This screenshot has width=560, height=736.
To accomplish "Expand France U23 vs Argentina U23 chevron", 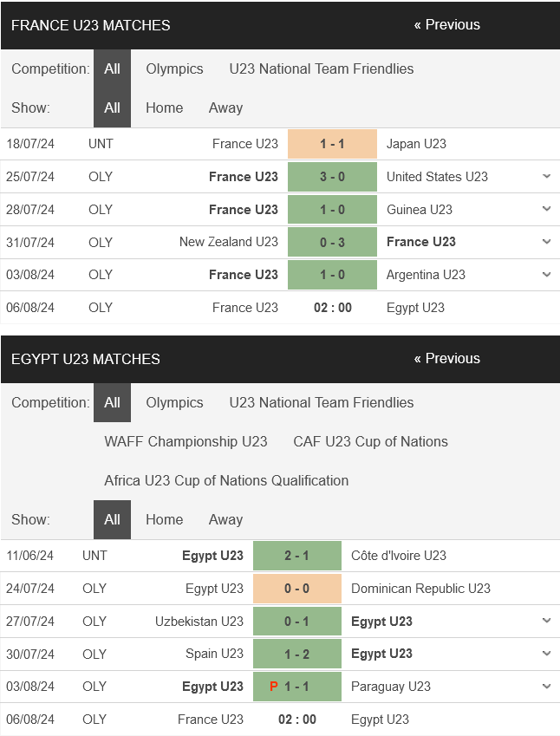I will tap(546, 274).
